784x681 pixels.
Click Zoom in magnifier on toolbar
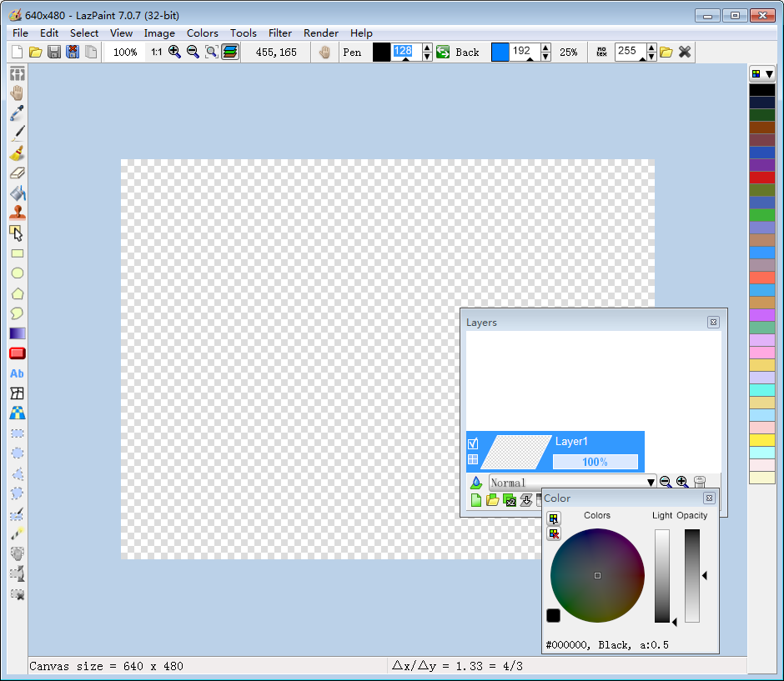pyautogui.click(x=174, y=52)
